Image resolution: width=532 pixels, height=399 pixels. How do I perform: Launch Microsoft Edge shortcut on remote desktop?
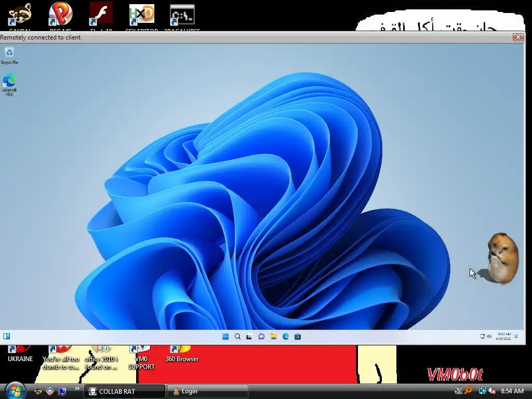pos(9,85)
